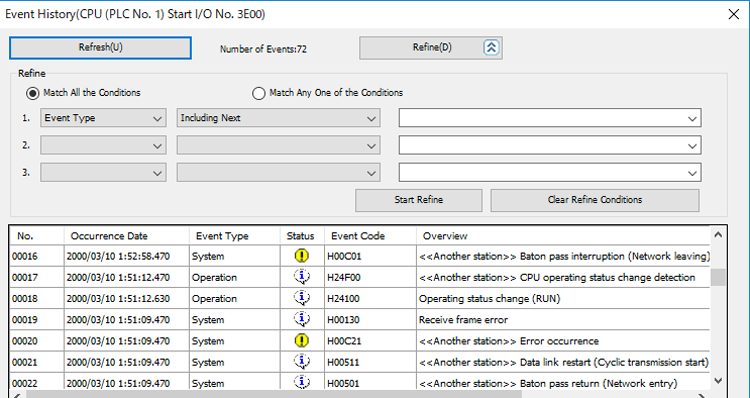Open condition 2 operator dropdown

(278, 145)
